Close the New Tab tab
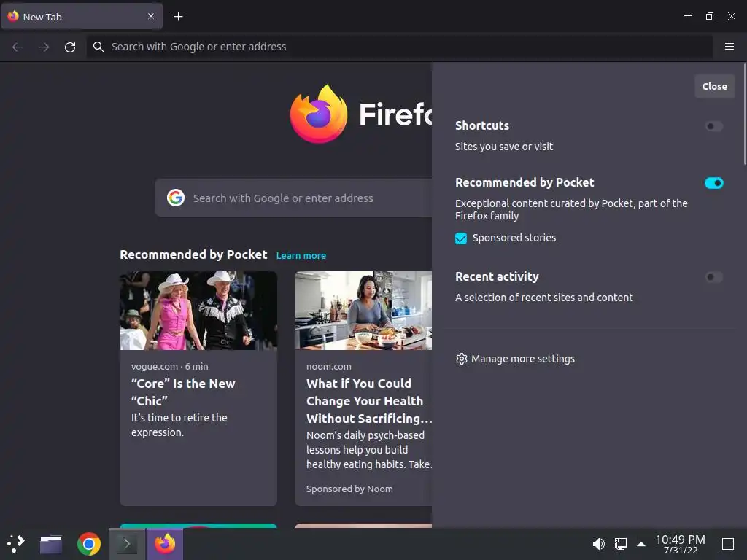This screenshot has height=560, width=747. pos(151,16)
